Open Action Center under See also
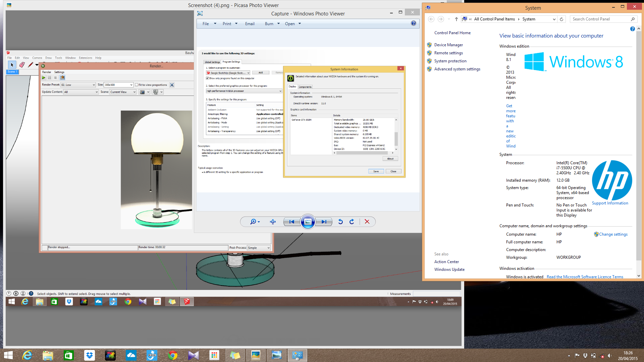644x362 pixels. (x=446, y=262)
